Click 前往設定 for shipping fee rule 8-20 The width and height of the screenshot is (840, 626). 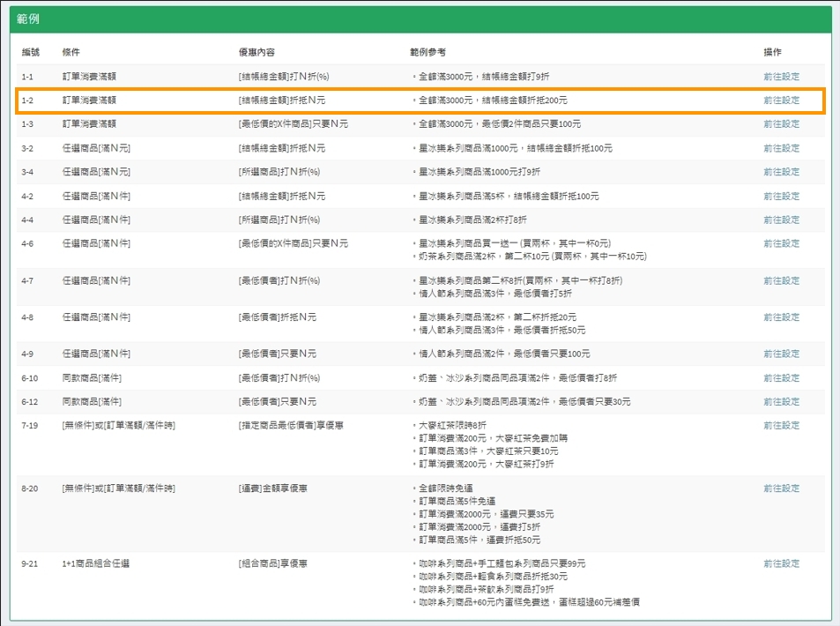pyautogui.click(x=781, y=488)
